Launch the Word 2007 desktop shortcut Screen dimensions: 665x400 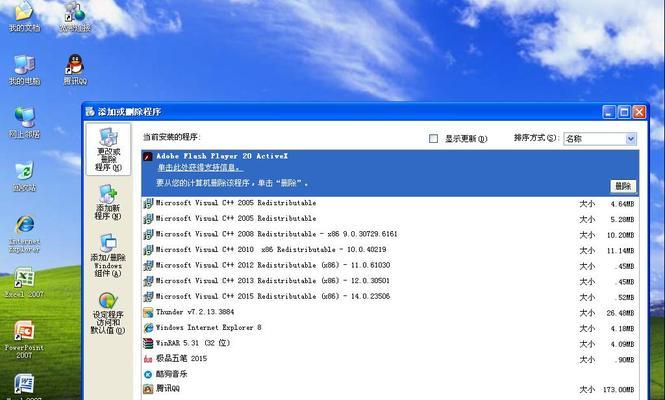24,387
